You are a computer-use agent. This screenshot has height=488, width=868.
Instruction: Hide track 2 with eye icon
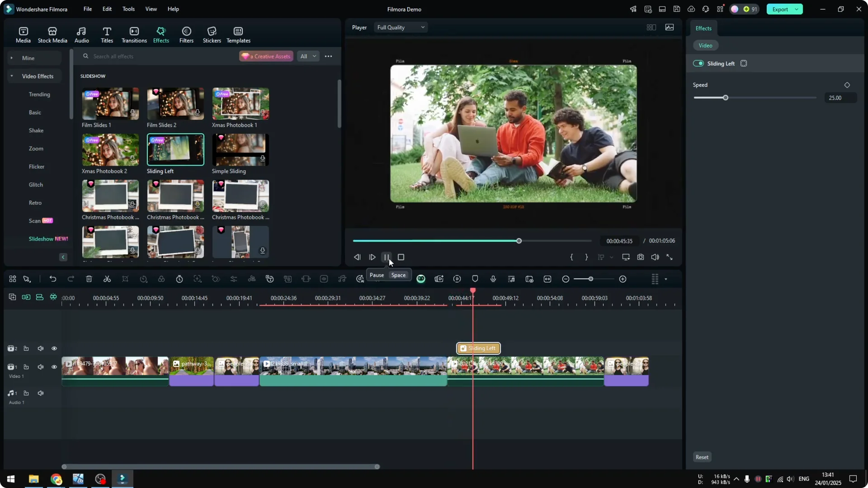pos(54,348)
